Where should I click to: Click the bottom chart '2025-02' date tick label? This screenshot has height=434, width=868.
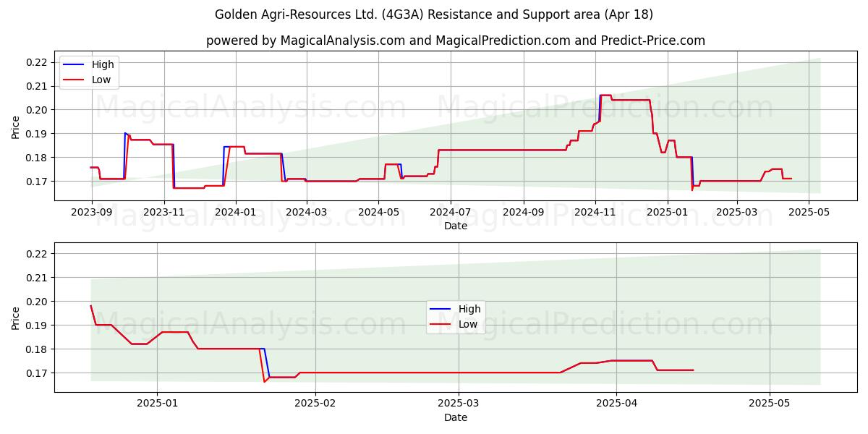[x=317, y=404]
